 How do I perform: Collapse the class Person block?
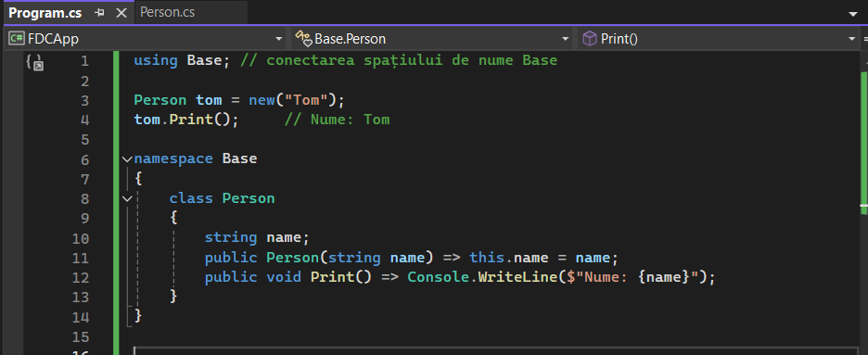(x=128, y=198)
